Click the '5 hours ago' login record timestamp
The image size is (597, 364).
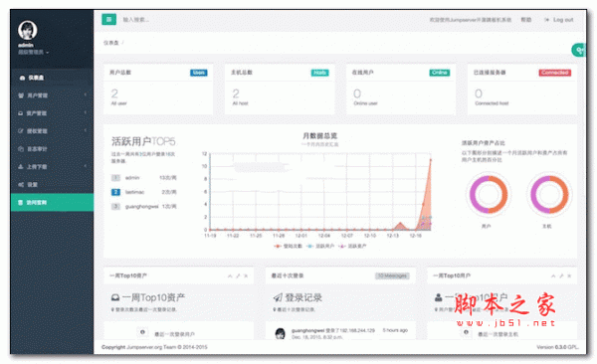pos(395,330)
